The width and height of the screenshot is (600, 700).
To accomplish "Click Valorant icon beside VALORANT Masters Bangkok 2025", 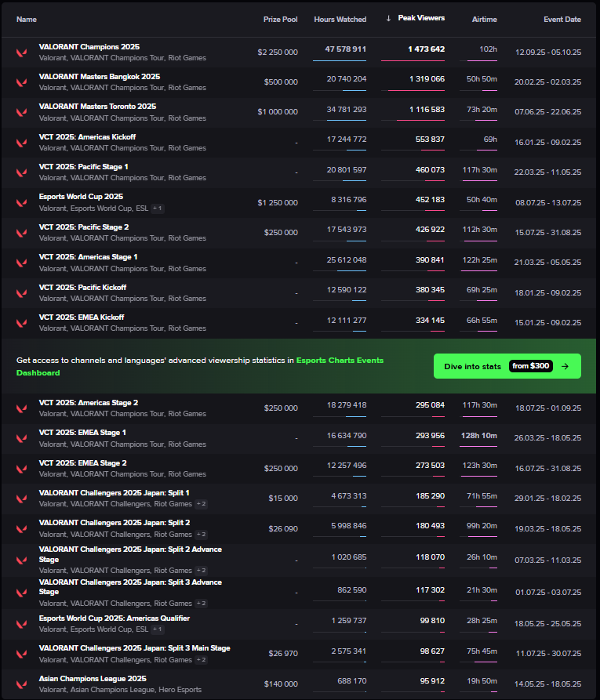I will click(21, 82).
